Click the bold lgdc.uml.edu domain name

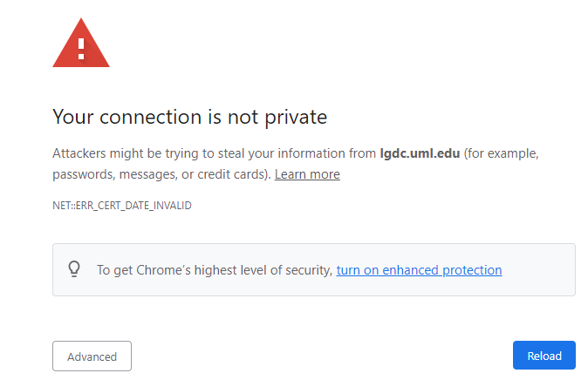tap(420, 153)
